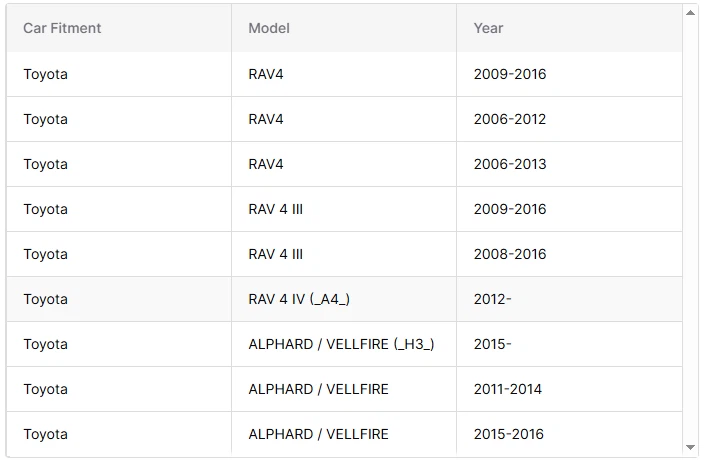Image resolution: width=707 pixels, height=464 pixels.
Task: Click the 2012- year cell
Action: click(493, 299)
